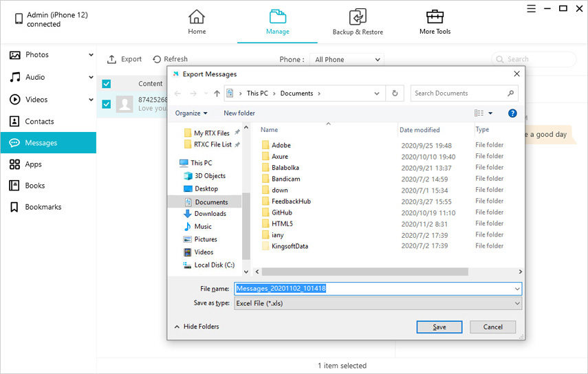Open the Contacts sidebar category

pos(39,122)
